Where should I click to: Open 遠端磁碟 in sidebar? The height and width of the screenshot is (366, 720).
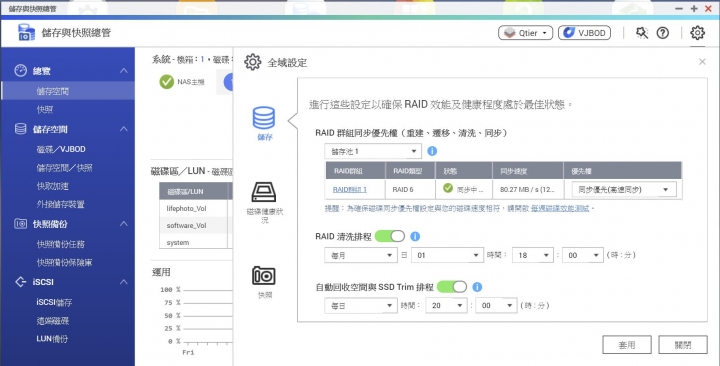click(x=52, y=321)
